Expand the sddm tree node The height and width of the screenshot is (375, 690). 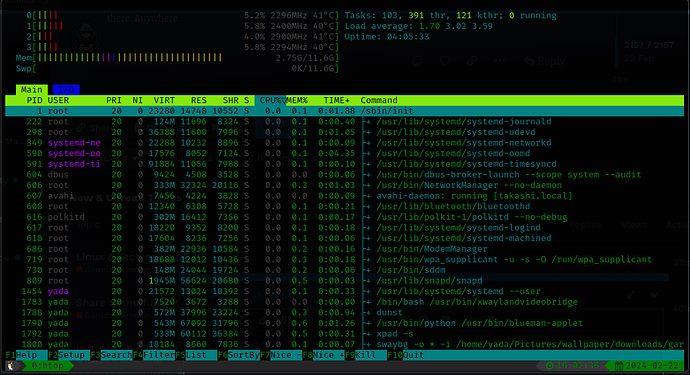pos(367,270)
